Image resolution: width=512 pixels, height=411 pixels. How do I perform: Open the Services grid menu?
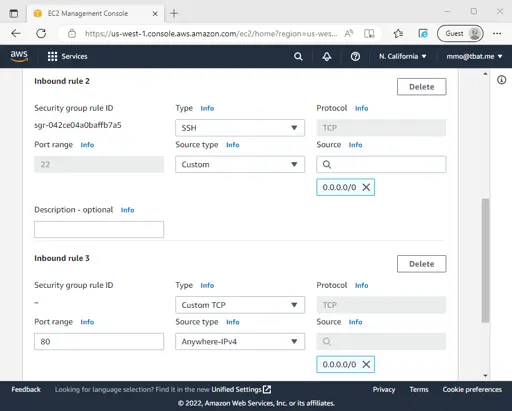[67, 56]
